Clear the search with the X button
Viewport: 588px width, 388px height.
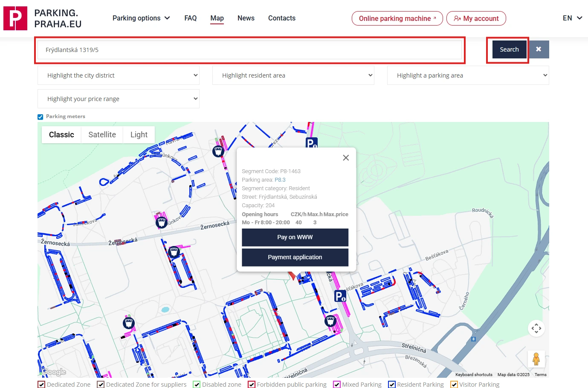(539, 49)
